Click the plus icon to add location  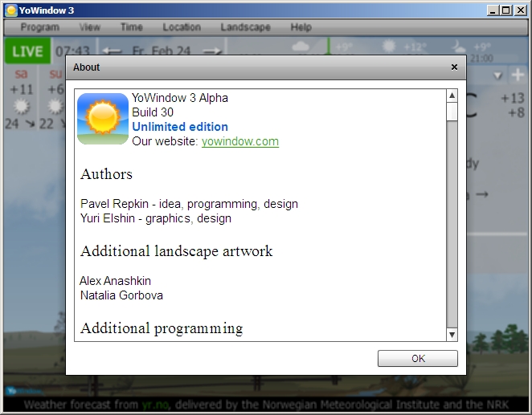[x=518, y=75]
